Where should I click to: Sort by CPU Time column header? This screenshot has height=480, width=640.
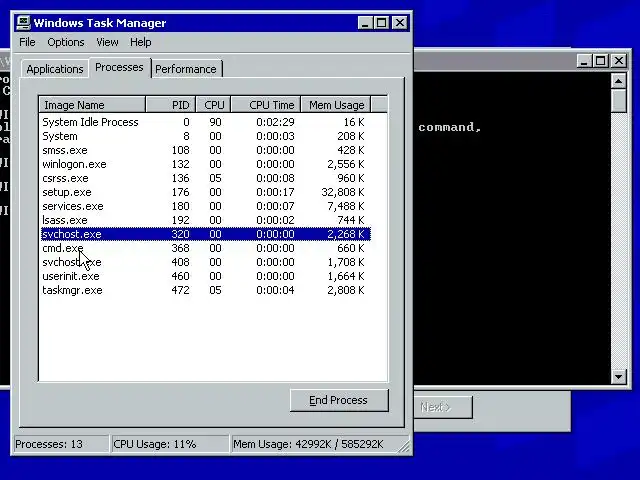pos(266,105)
